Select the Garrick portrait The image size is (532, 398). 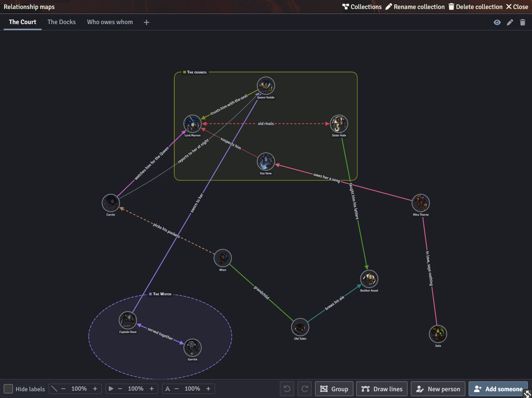[x=192, y=347]
